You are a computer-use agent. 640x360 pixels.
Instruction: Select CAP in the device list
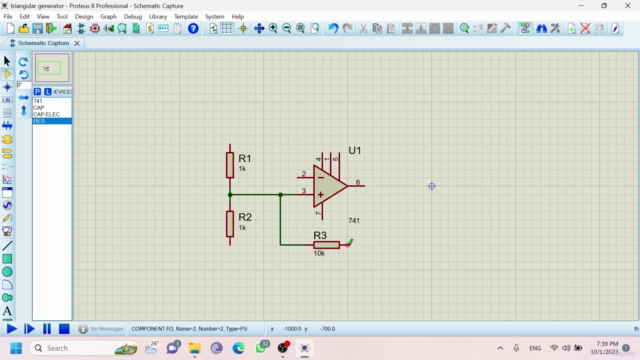(52, 107)
